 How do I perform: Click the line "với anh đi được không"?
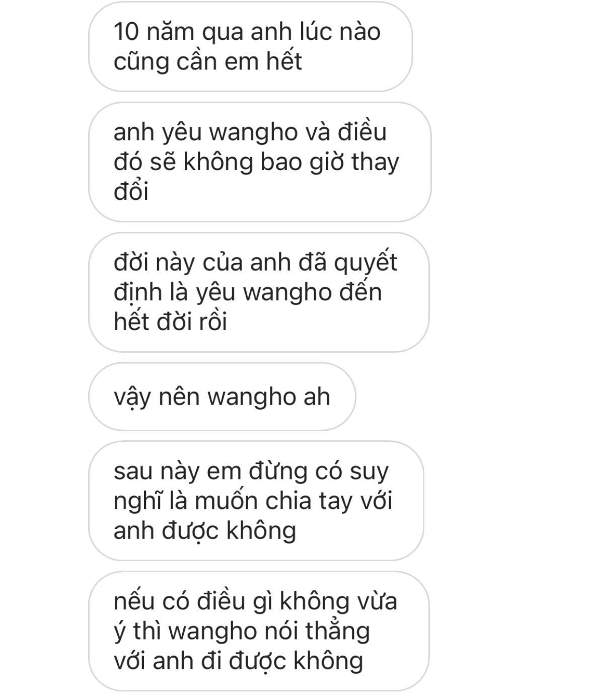point(238,661)
